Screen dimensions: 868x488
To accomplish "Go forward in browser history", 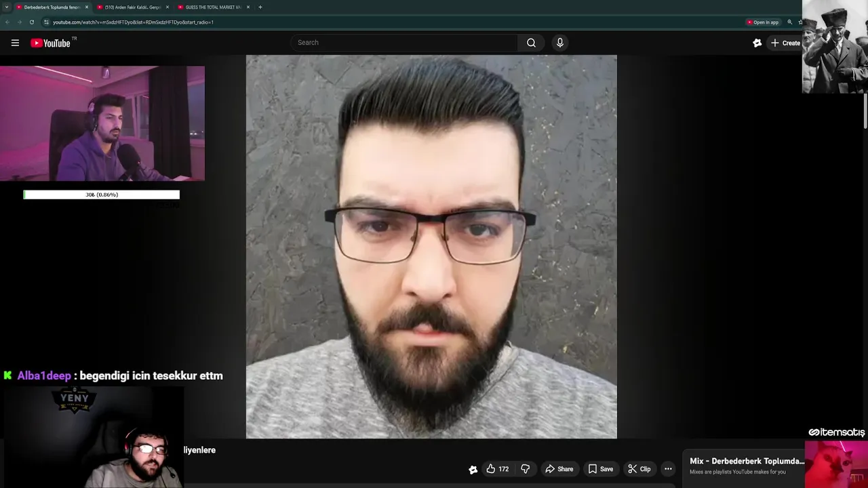I will (x=19, y=22).
